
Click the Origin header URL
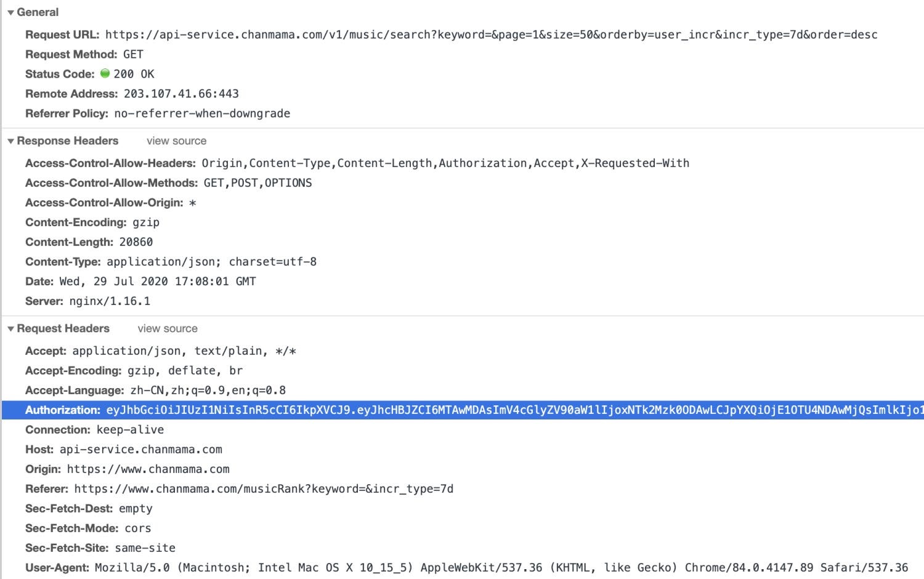pos(148,469)
